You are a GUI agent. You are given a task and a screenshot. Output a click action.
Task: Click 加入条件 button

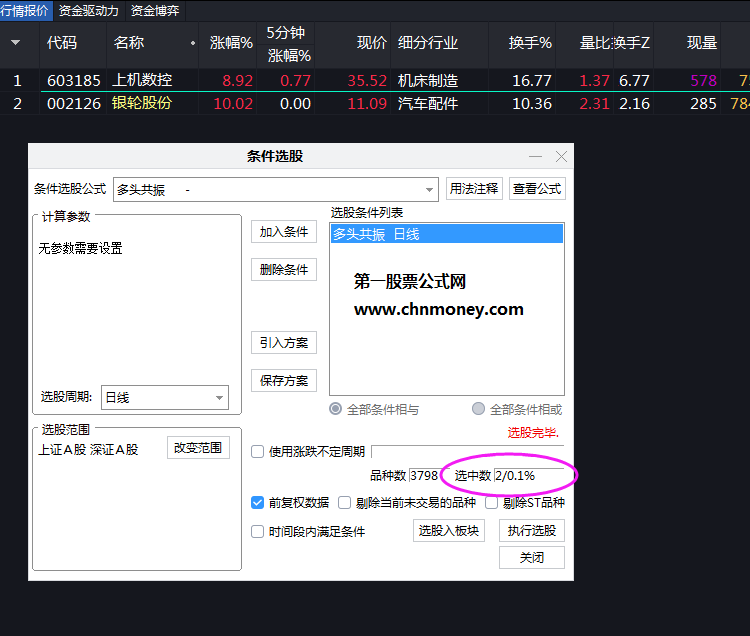point(284,232)
